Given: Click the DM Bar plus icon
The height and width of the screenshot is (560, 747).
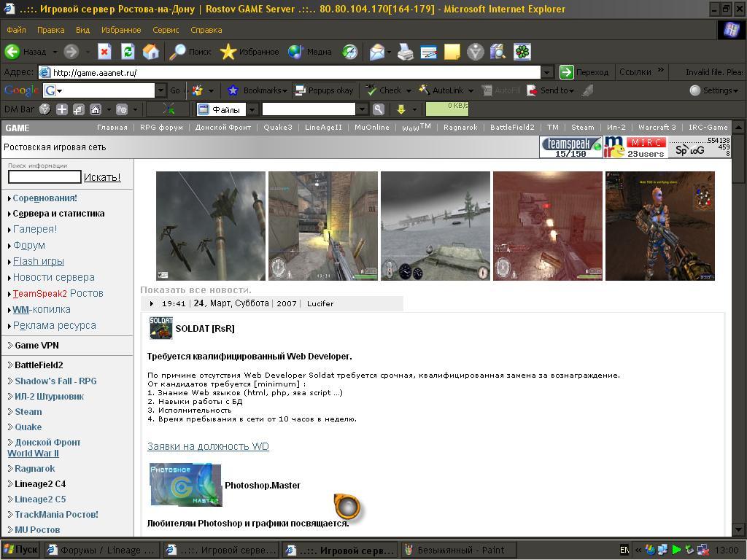Looking at the screenshot, I should tap(62, 109).
